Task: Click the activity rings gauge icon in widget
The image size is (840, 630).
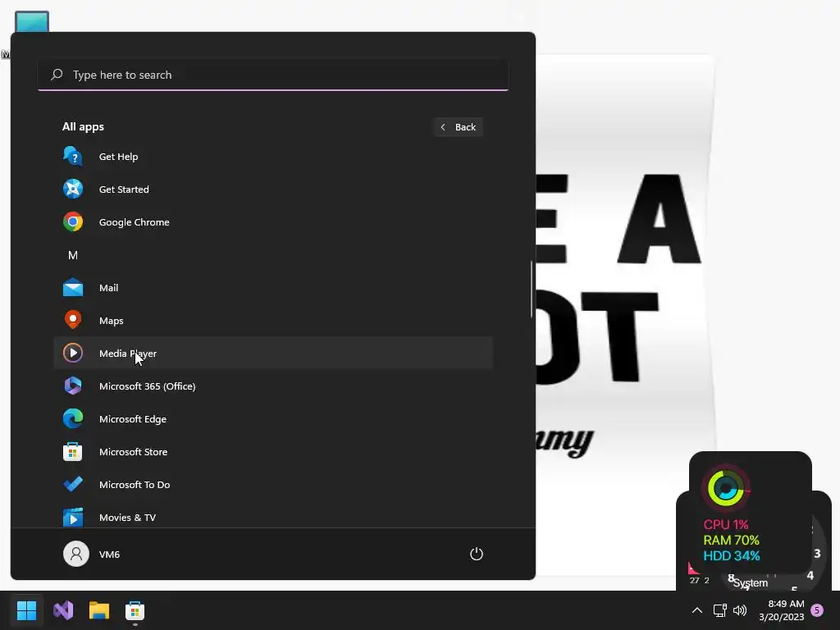Action: 726,488
